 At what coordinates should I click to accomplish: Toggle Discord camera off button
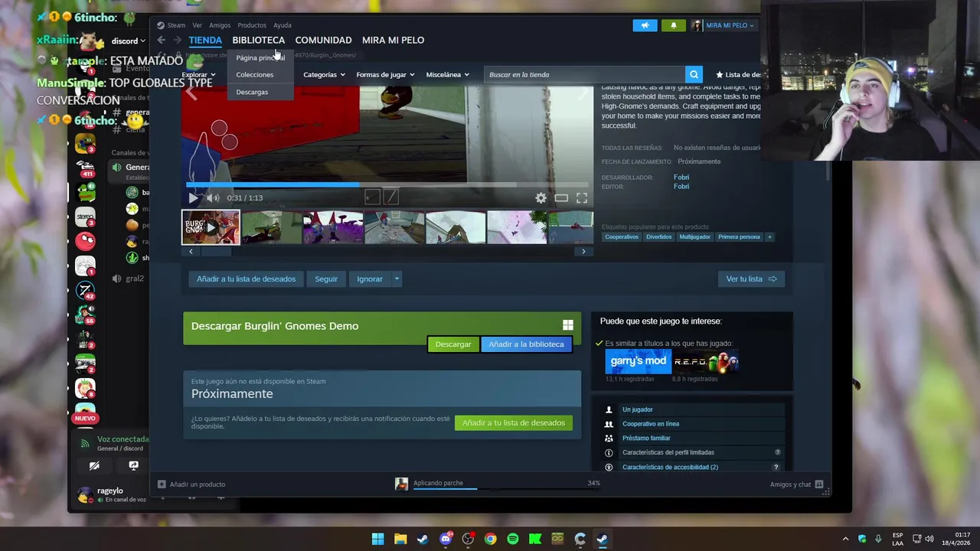click(x=94, y=465)
